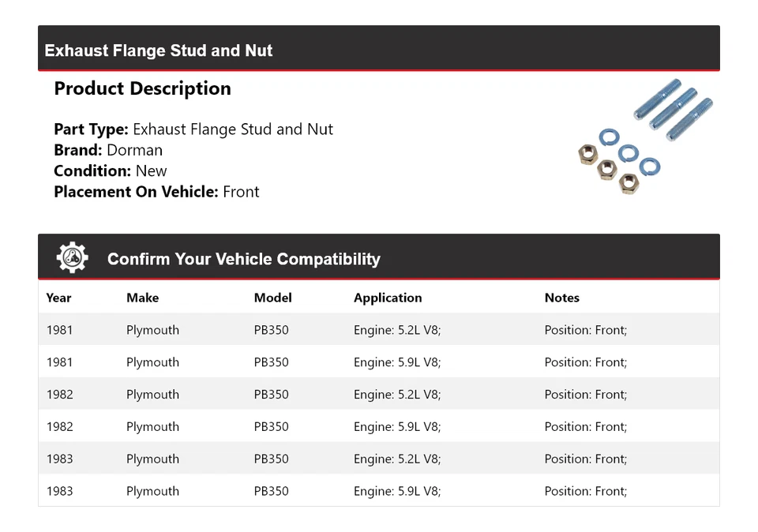Select the 1981 Plymouth PB350 5.2L V8 row
The width and height of the screenshot is (758, 532).
pos(378,330)
